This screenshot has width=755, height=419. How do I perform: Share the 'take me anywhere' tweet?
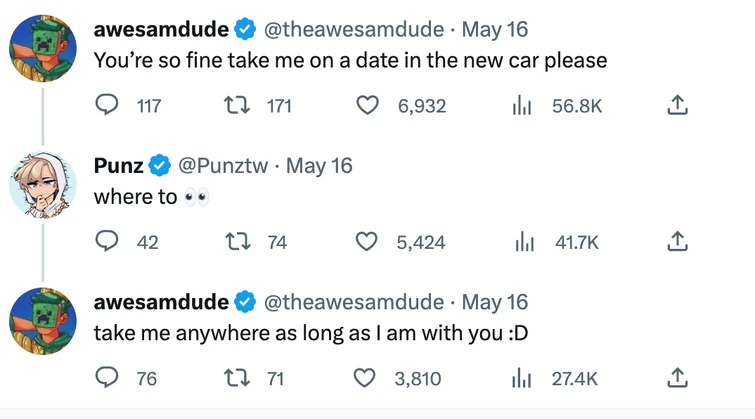coord(676,377)
